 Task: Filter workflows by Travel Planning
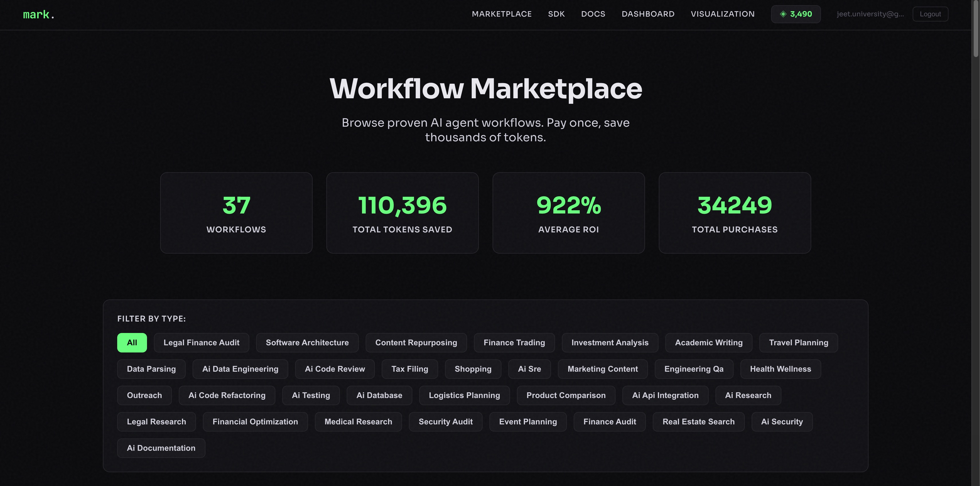point(798,342)
